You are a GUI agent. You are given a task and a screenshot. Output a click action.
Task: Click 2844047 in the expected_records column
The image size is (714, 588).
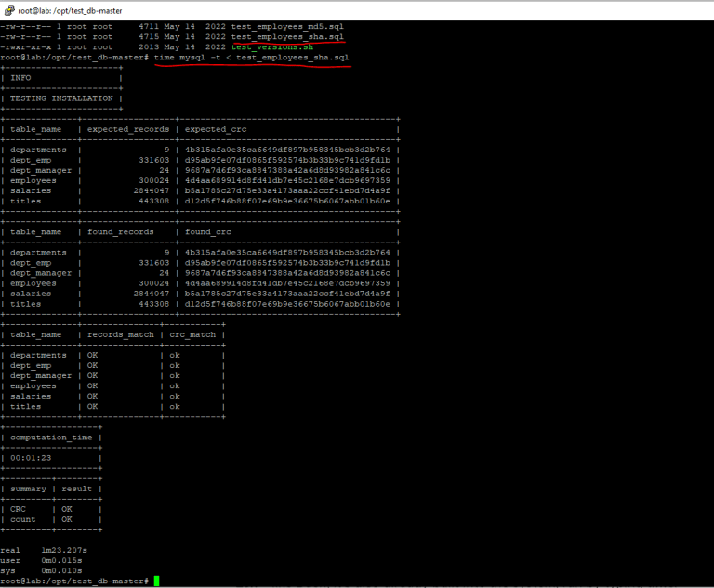click(152, 190)
